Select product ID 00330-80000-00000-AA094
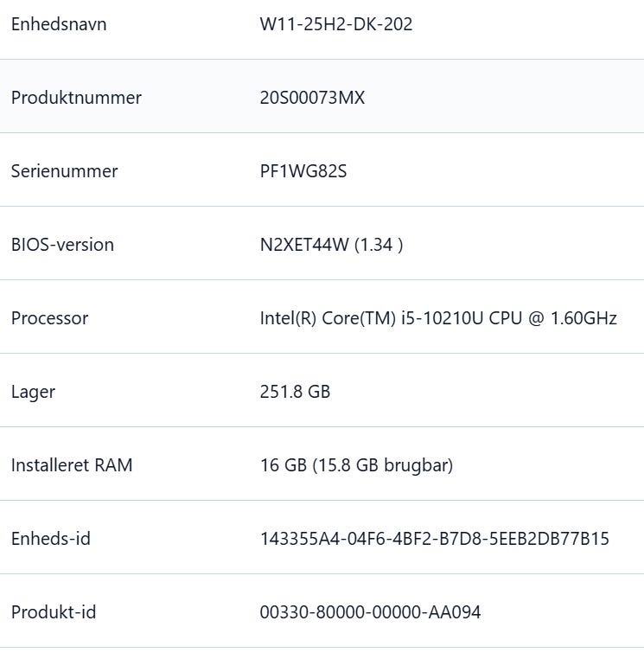This screenshot has width=644, height=659. [370, 612]
